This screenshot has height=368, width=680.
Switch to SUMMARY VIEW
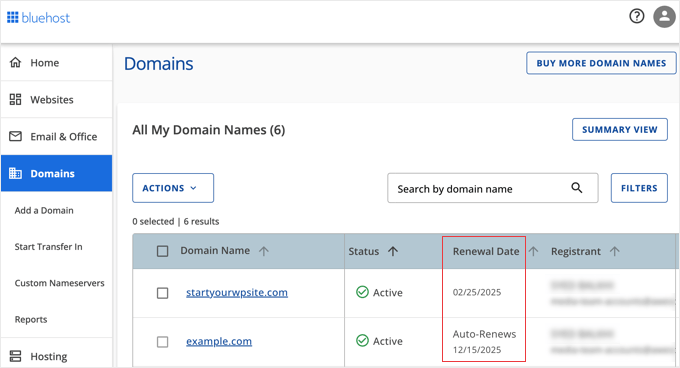coord(620,130)
